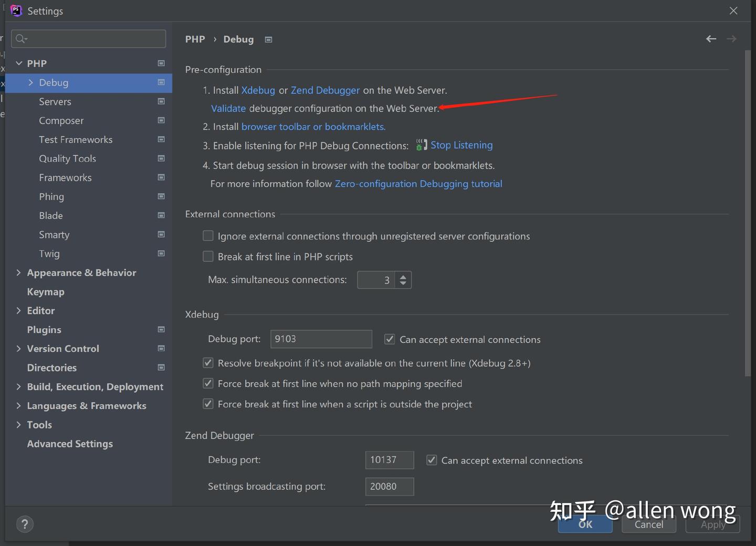Click project scope icon on Plugins row
Image resolution: width=756 pixels, height=546 pixels.
(161, 329)
